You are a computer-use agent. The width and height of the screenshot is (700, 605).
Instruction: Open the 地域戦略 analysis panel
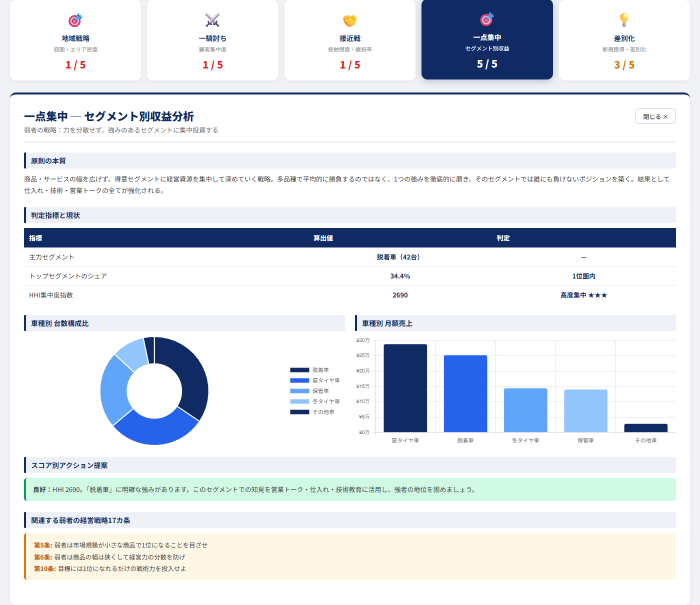click(75, 40)
